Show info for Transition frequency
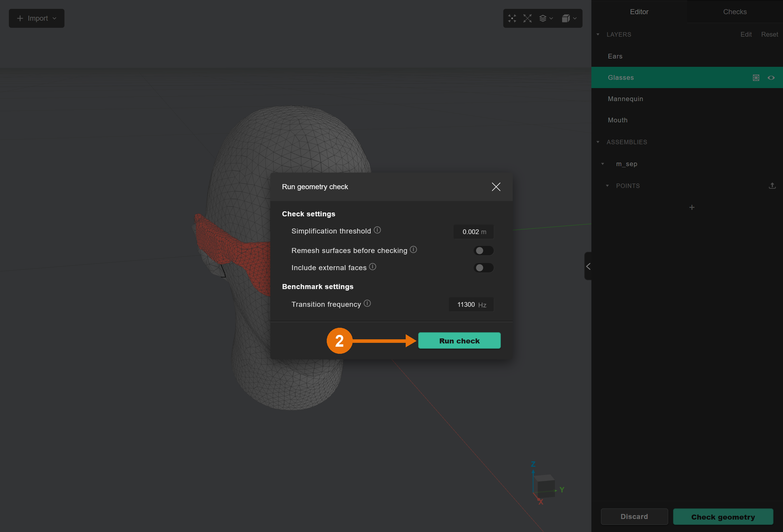The width and height of the screenshot is (783, 532). click(367, 303)
